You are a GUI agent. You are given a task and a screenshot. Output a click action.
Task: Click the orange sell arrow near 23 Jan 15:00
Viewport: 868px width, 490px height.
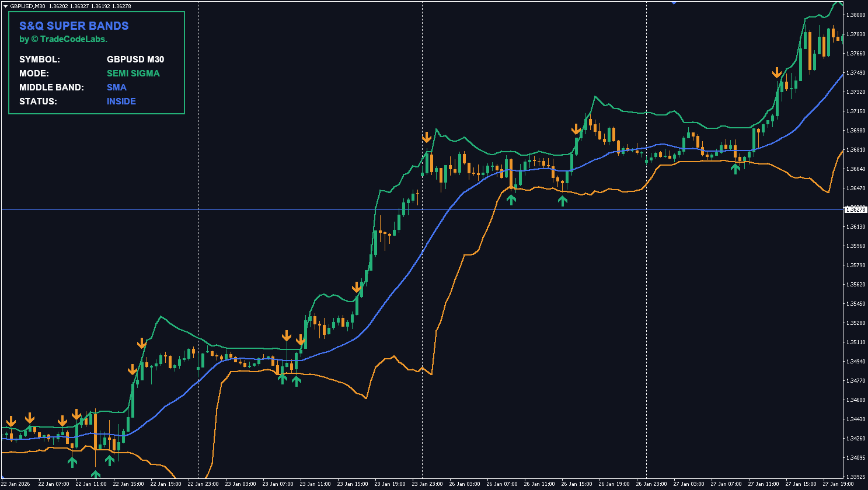point(357,288)
